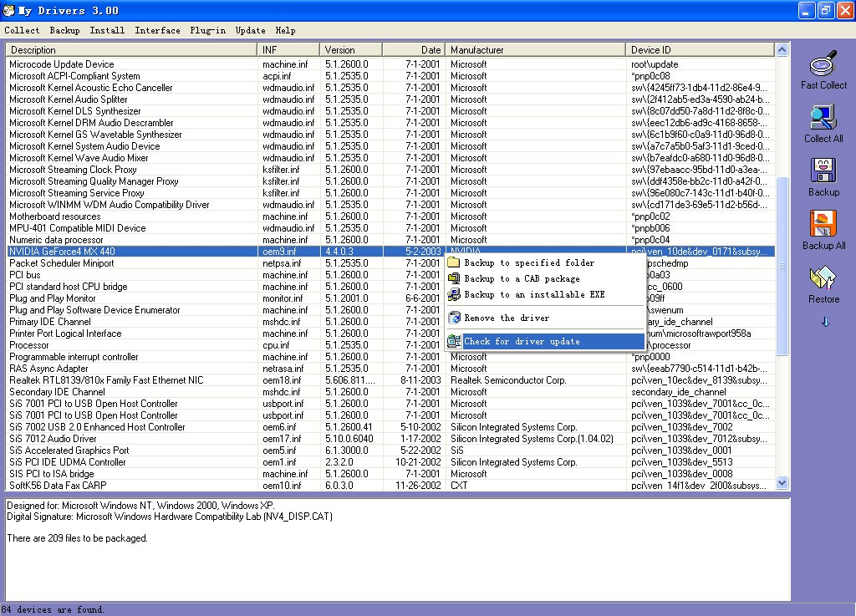The height and width of the screenshot is (616, 856).
Task: Click the Collect All computer icon
Action: click(x=823, y=117)
